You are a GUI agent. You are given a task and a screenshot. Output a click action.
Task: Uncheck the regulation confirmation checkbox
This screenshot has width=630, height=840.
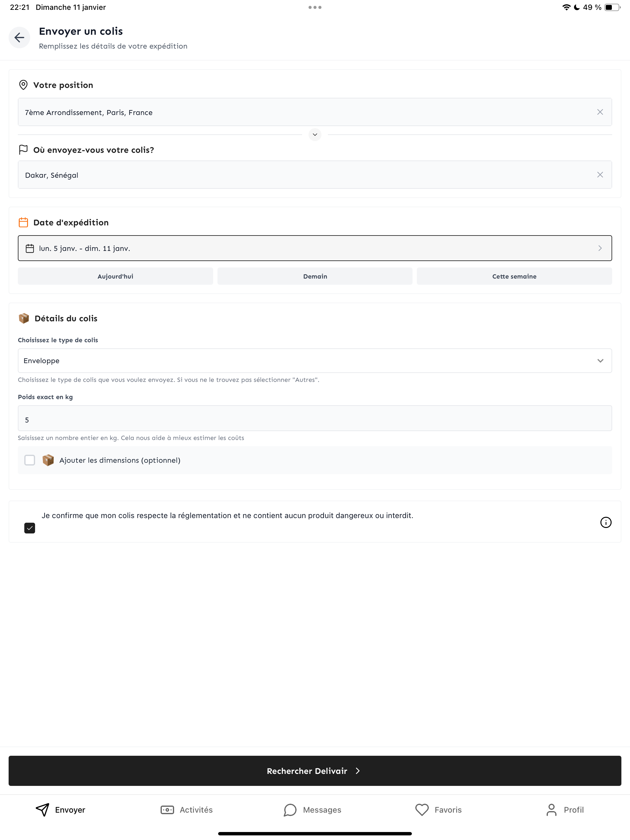[30, 528]
